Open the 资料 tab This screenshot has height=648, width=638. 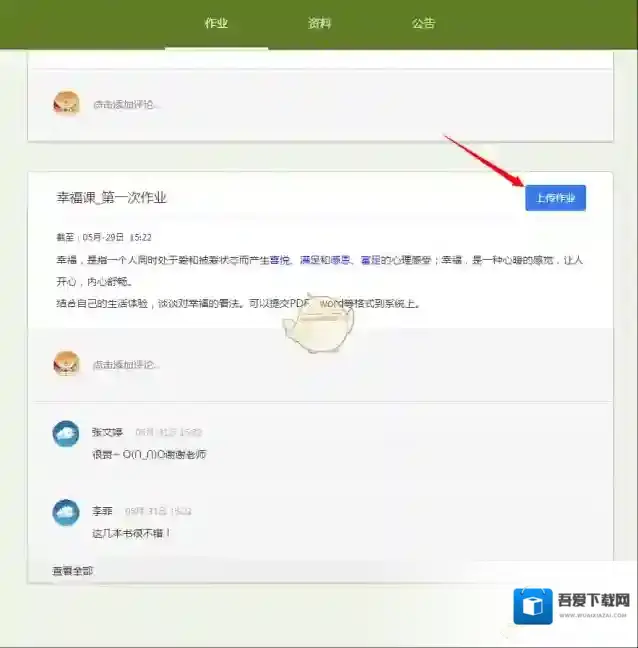[x=319, y=23]
